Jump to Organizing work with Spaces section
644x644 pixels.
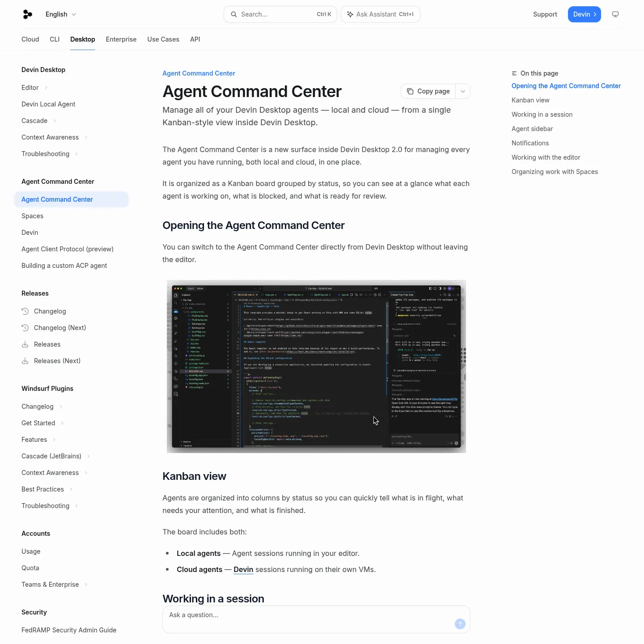click(x=555, y=172)
